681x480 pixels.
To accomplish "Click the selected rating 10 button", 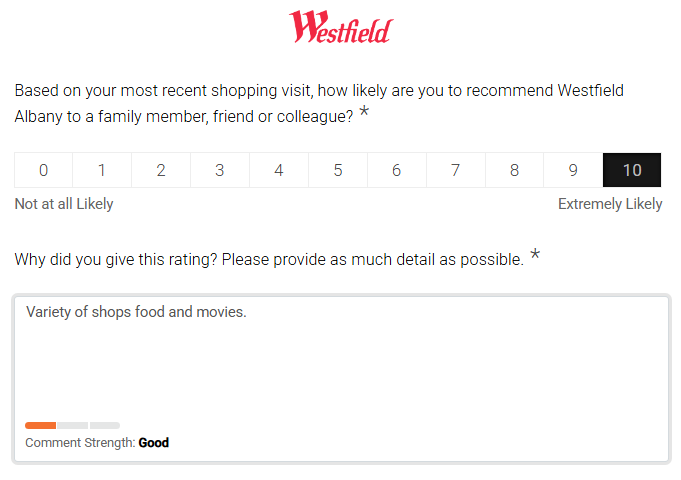I will (x=632, y=170).
